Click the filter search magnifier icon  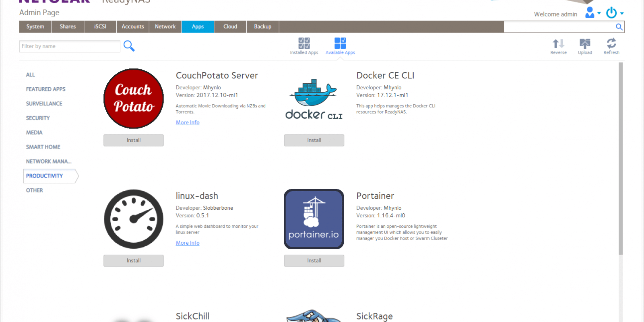click(x=129, y=46)
